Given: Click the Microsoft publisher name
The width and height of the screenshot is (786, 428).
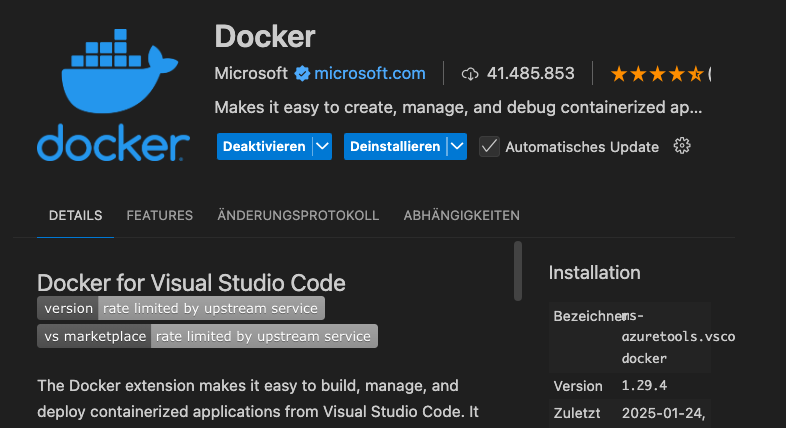Looking at the screenshot, I should tap(250, 73).
